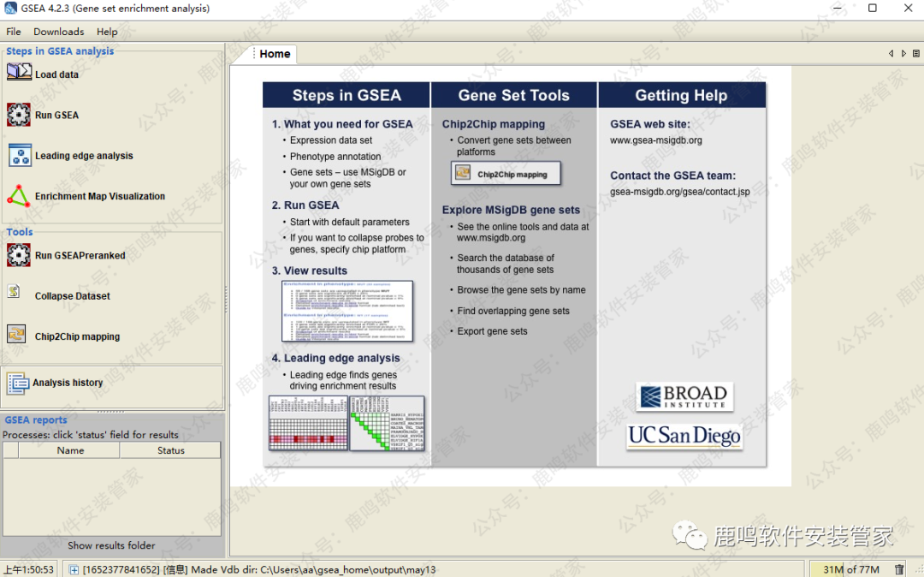Click leading edge heatmap thumbnail
Viewport: 924px width, 577px height.
click(x=308, y=424)
